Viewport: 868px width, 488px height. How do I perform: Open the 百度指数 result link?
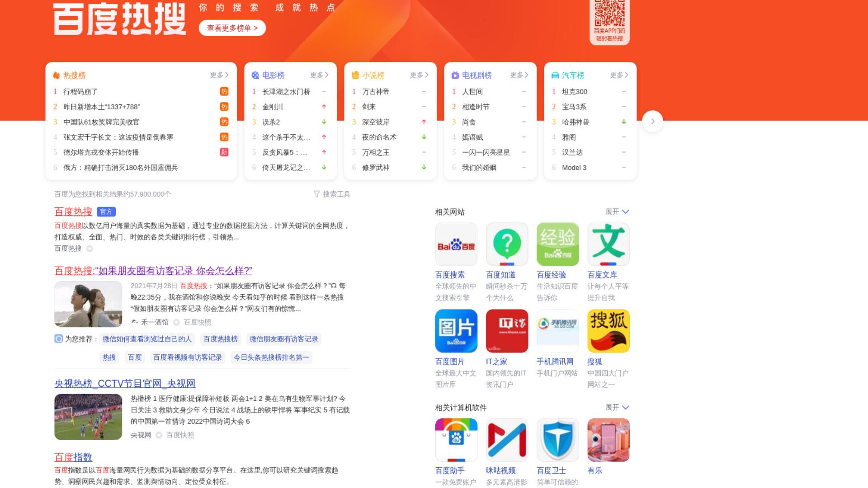(73, 457)
